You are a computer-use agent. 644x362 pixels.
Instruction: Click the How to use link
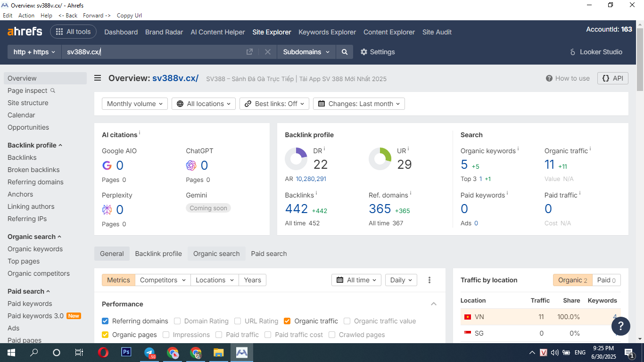pos(568,78)
